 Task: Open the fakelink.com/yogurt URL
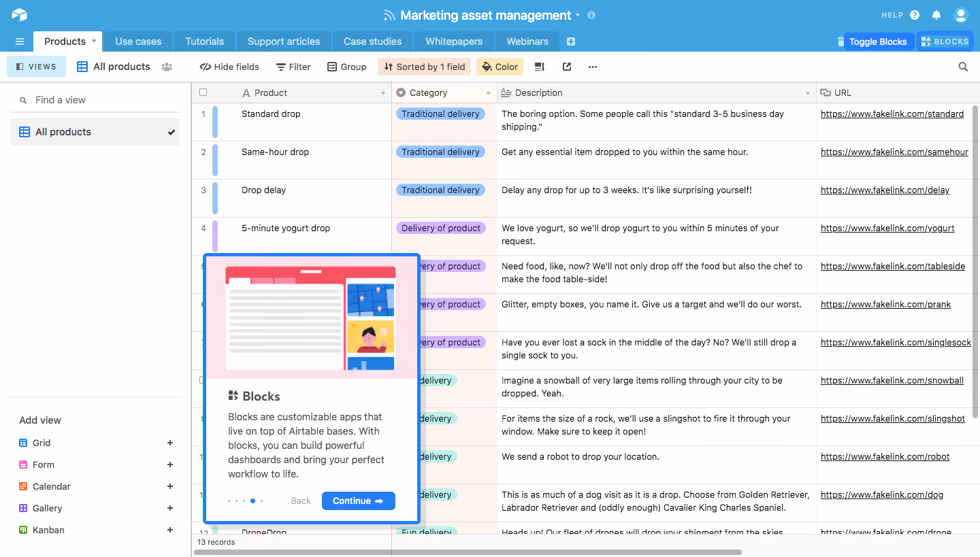pos(887,229)
